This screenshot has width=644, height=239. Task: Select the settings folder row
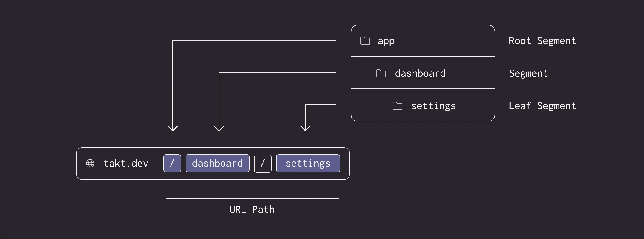point(423,105)
